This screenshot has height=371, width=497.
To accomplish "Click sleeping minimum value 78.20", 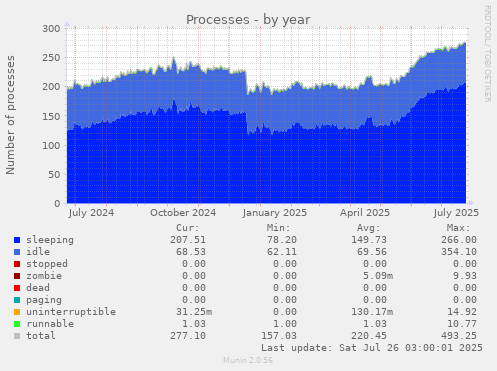I will pos(282,240).
